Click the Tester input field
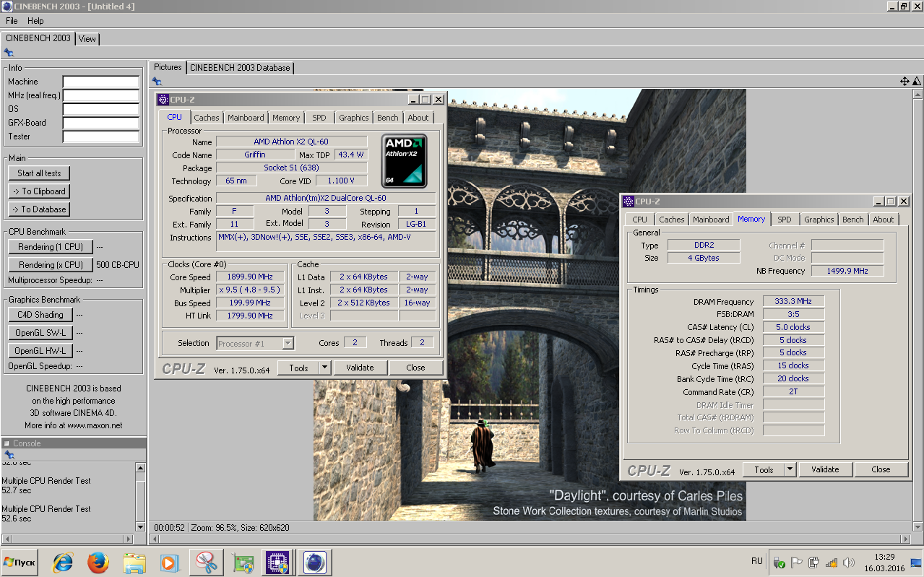Screen dimensions: 924x577 [x=101, y=137]
